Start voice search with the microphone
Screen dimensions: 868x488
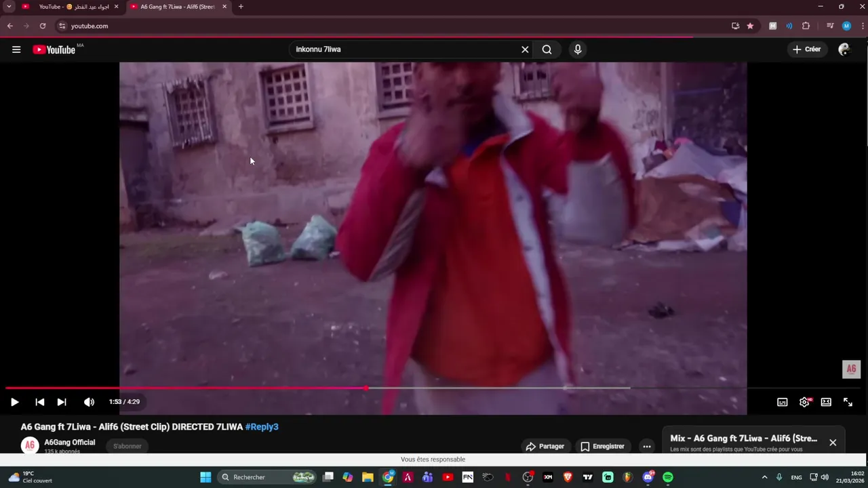pos(578,49)
